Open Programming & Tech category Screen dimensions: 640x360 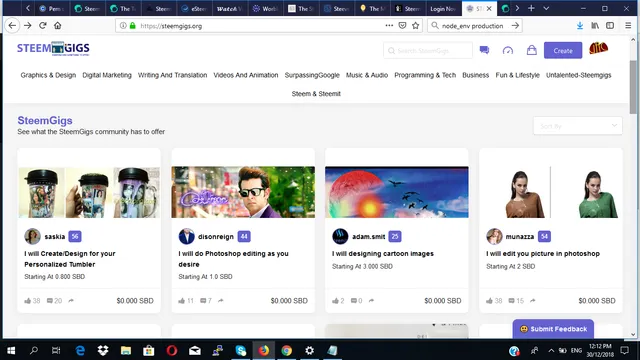point(425,75)
